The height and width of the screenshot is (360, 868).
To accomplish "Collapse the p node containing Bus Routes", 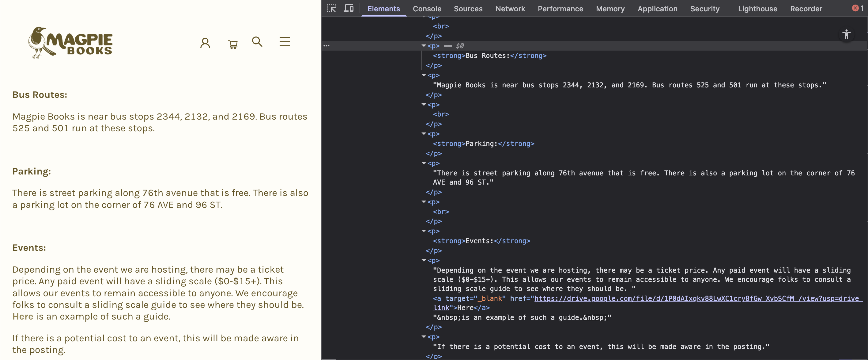I will coord(424,46).
